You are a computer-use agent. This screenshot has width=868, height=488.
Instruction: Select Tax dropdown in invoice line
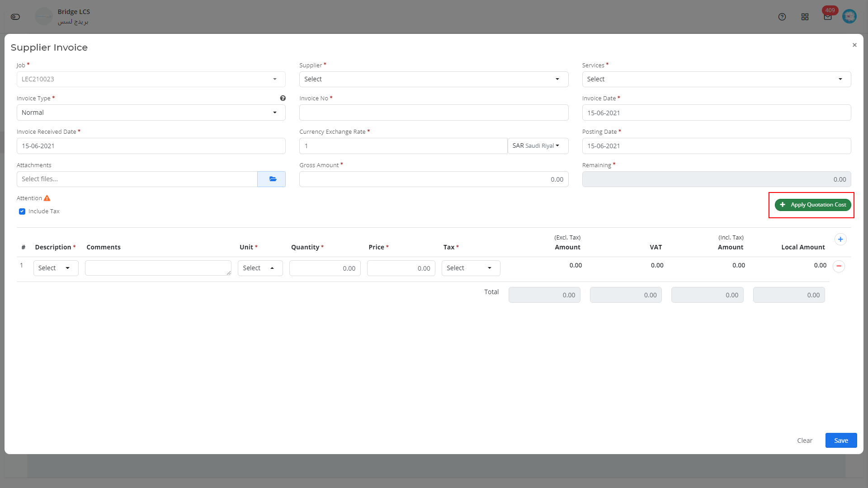click(x=470, y=267)
